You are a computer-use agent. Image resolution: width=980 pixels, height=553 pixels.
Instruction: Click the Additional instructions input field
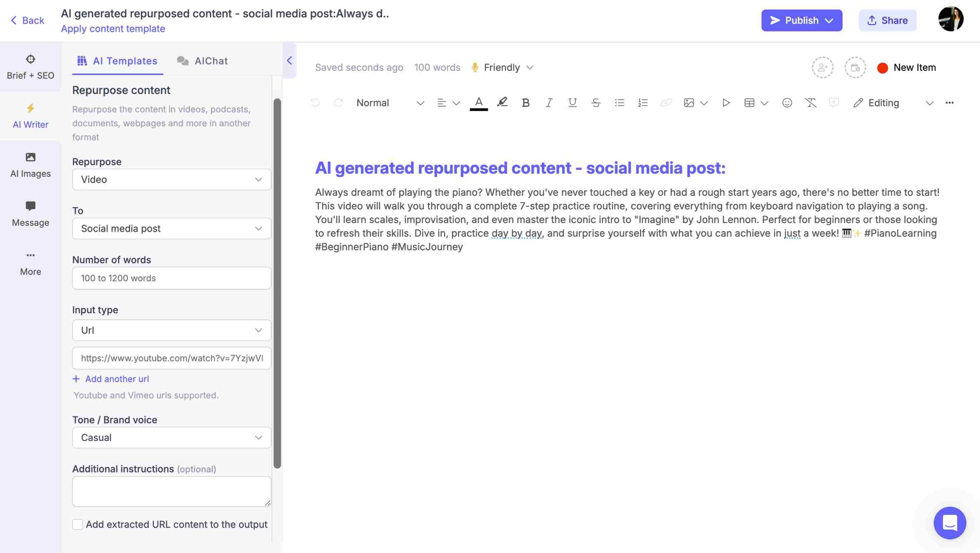click(x=170, y=491)
